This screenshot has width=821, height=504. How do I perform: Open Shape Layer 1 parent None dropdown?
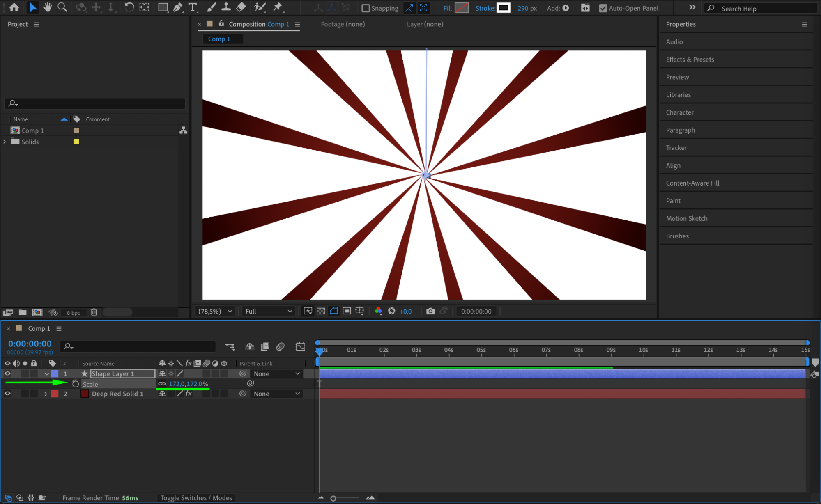[x=277, y=374]
